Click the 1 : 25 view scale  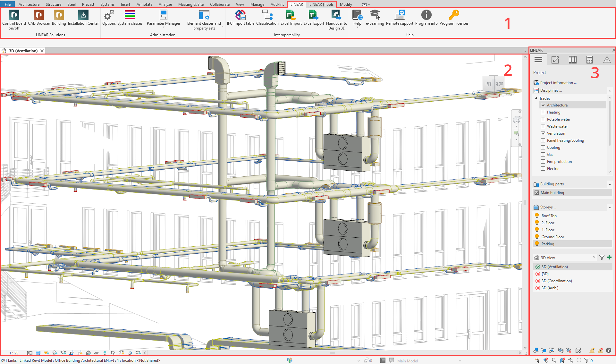(x=14, y=353)
